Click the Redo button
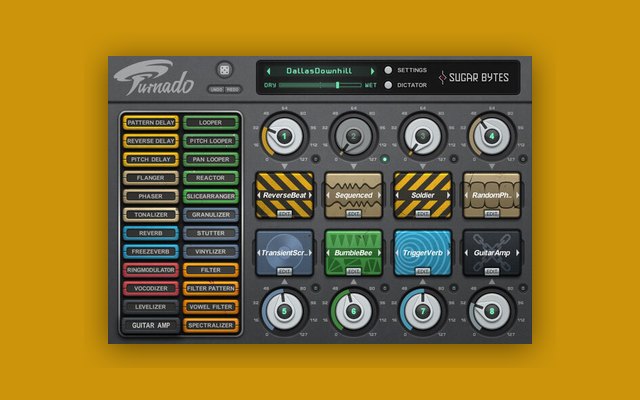The height and width of the screenshot is (400, 640). pyautogui.click(x=233, y=89)
